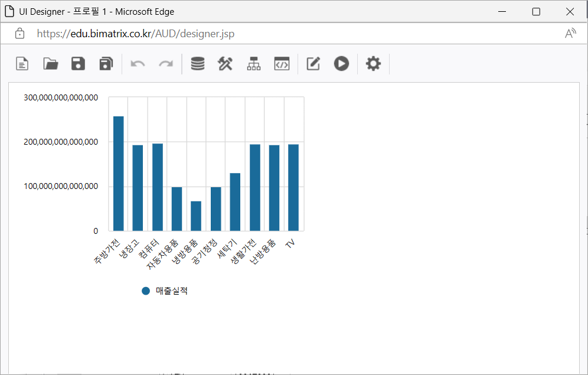Redo the last undone action
The image size is (588, 375).
coord(166,64)
